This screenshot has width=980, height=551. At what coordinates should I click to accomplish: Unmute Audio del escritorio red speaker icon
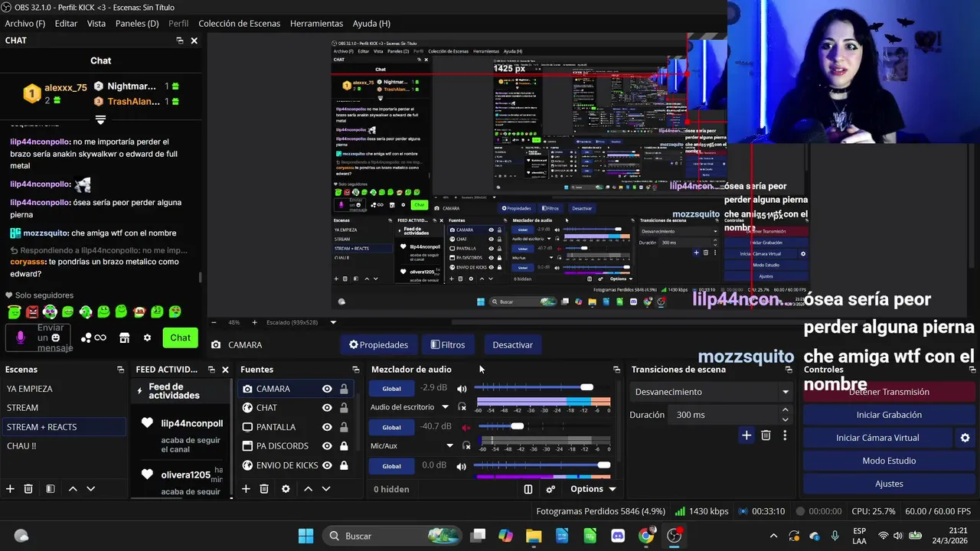point(465,427)
